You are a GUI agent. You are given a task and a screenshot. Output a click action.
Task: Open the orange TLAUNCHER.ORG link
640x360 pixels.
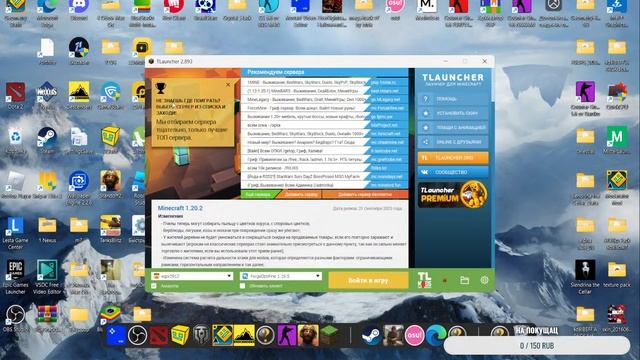453,158
